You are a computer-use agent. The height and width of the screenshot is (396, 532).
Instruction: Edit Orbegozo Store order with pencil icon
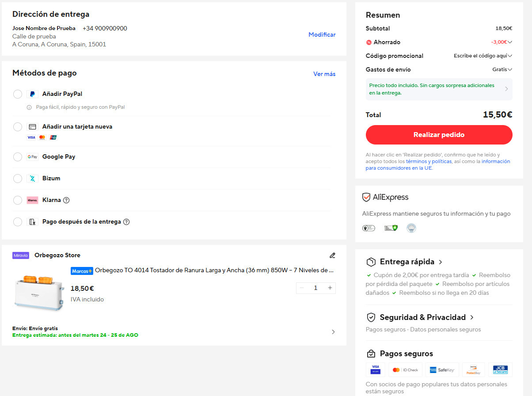point(332,255)
